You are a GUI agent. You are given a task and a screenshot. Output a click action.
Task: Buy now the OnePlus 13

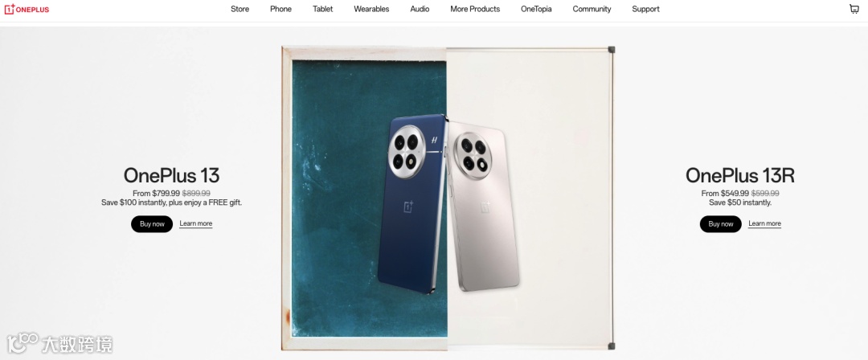(x=152, y=223)
